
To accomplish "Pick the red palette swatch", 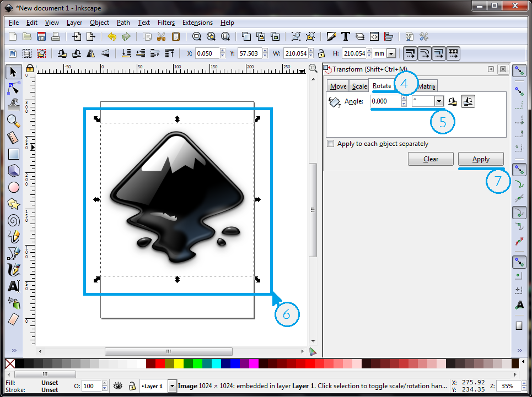I will point(160,364).
